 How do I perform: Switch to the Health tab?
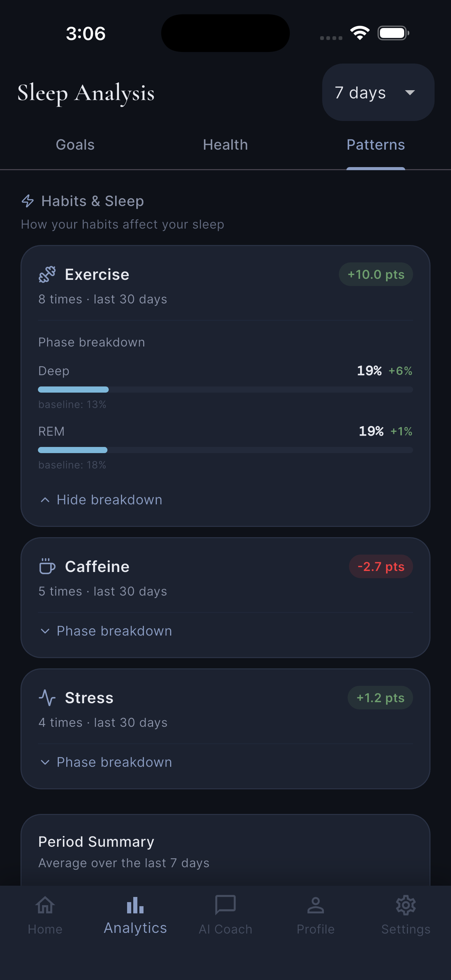pos(225,145)
